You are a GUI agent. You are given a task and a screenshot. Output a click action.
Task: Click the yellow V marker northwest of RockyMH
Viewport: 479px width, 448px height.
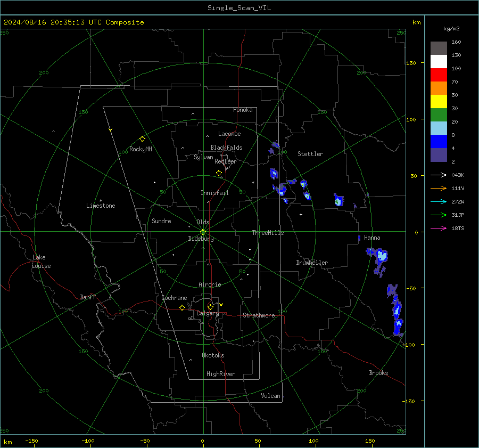pyautogui.click(x=111, y=130)
